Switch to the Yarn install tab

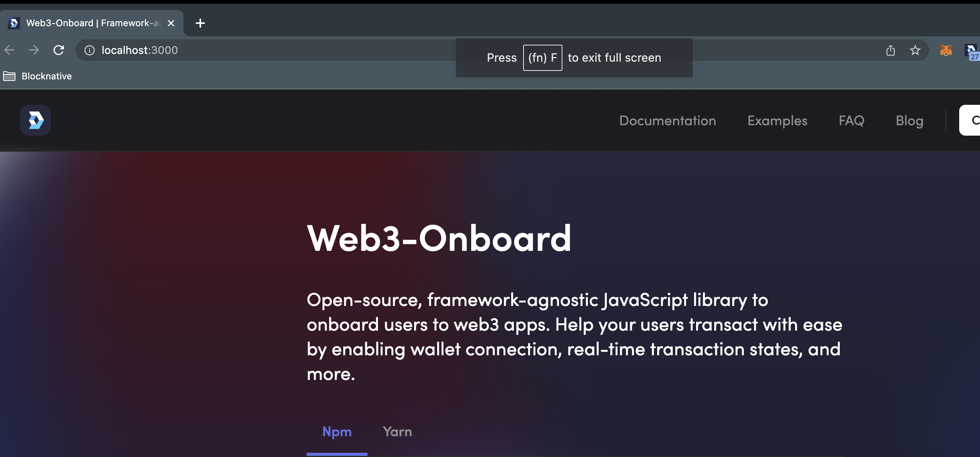[x=397, y=432]
